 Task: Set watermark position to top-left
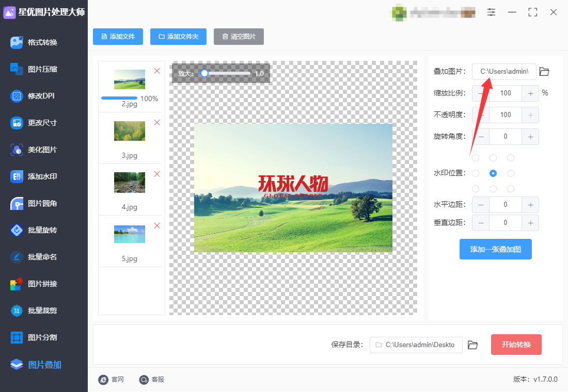pos(476,158)
